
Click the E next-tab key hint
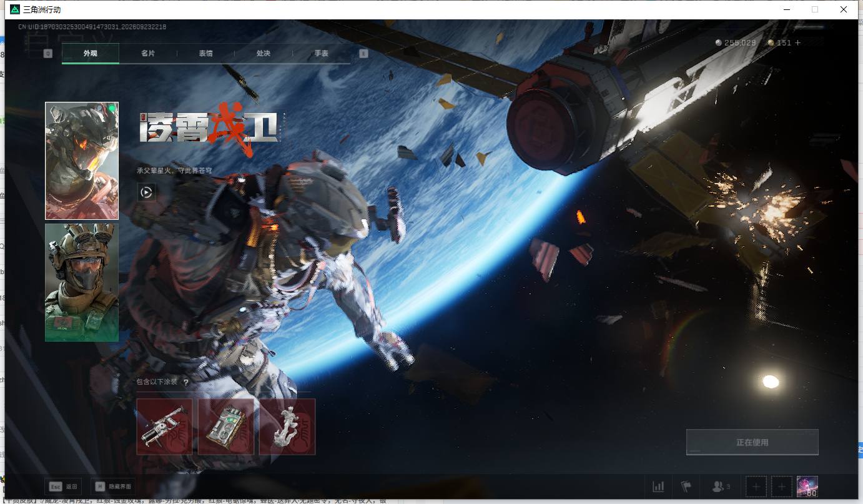pyautogui.click(x=363, y=54)
